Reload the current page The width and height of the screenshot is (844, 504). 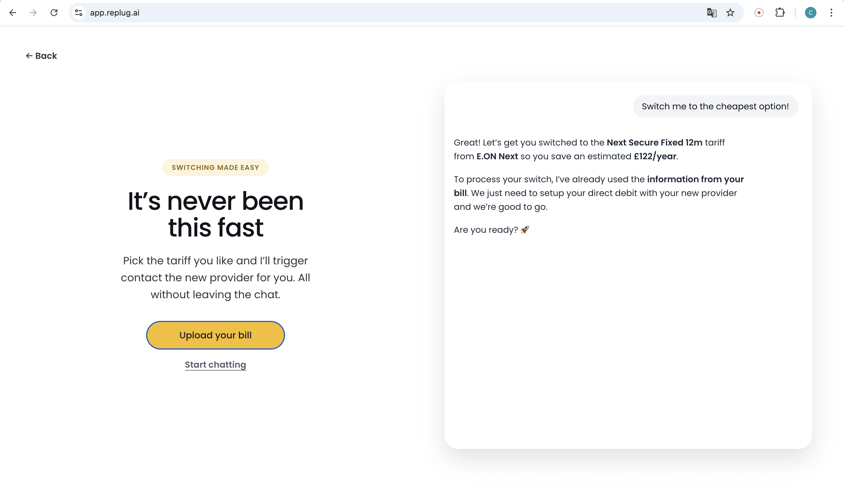pyautogui.click(x=54, y=13)
